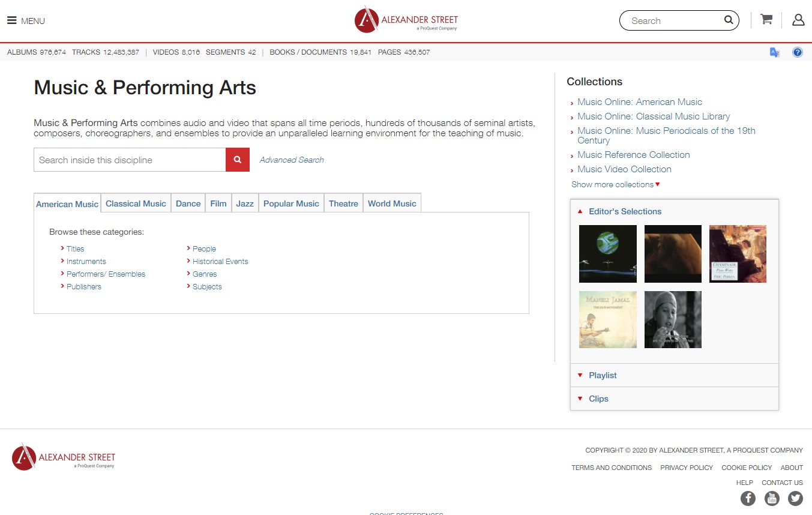Switch to the Popular Music tab

click(291, 203)
